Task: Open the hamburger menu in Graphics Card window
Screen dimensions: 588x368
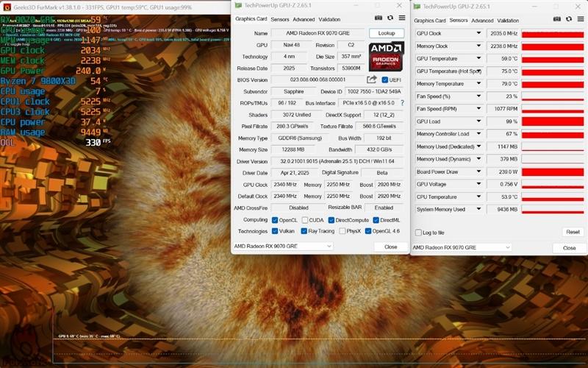Action: click(402, 18)
